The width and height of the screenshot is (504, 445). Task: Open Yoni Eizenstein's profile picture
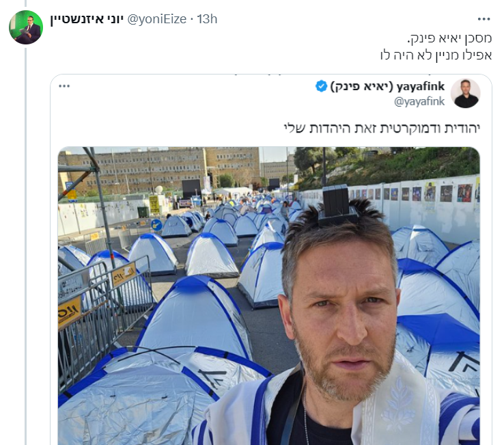26,27
